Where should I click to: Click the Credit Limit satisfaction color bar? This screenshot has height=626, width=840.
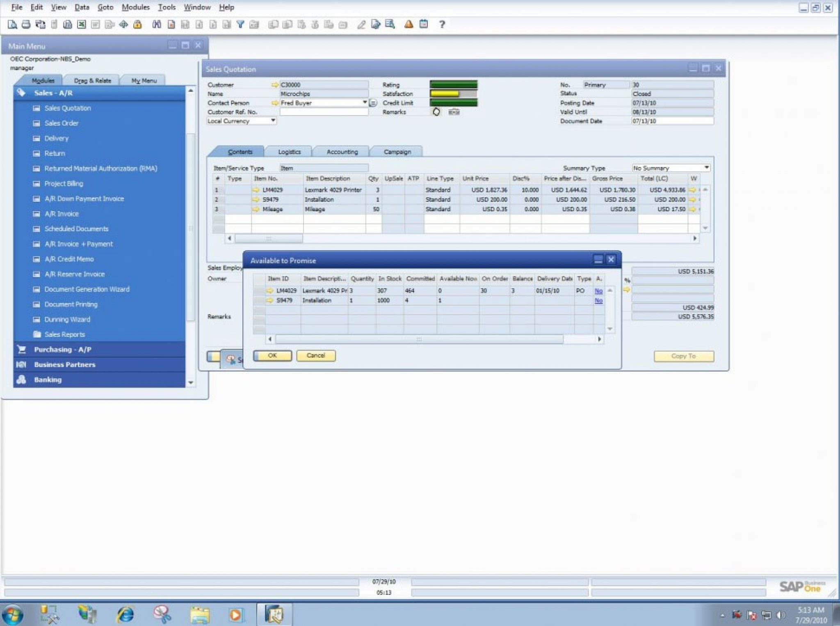pyautogui.click(x=454, y=103)
